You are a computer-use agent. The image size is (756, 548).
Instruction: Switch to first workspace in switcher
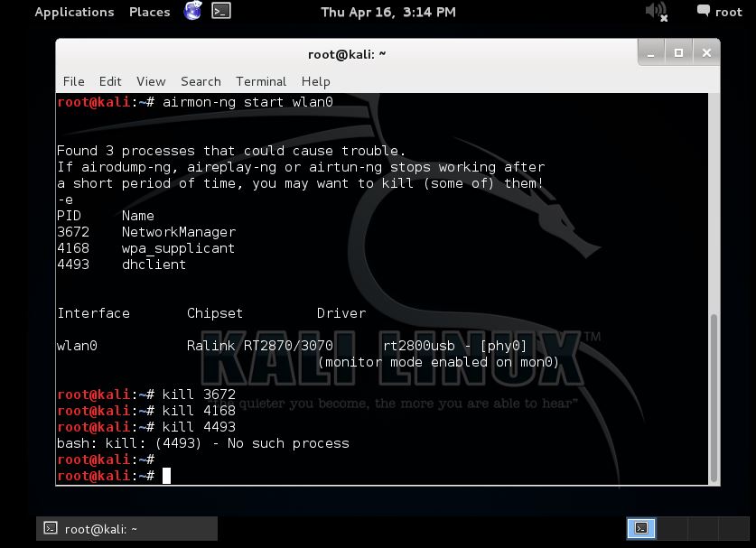(x=641, y=528)
